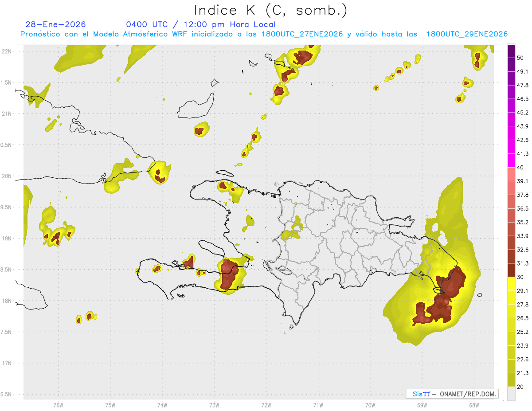
Task: Click the "20N" latitude label
Action: (x=7, y=176)
